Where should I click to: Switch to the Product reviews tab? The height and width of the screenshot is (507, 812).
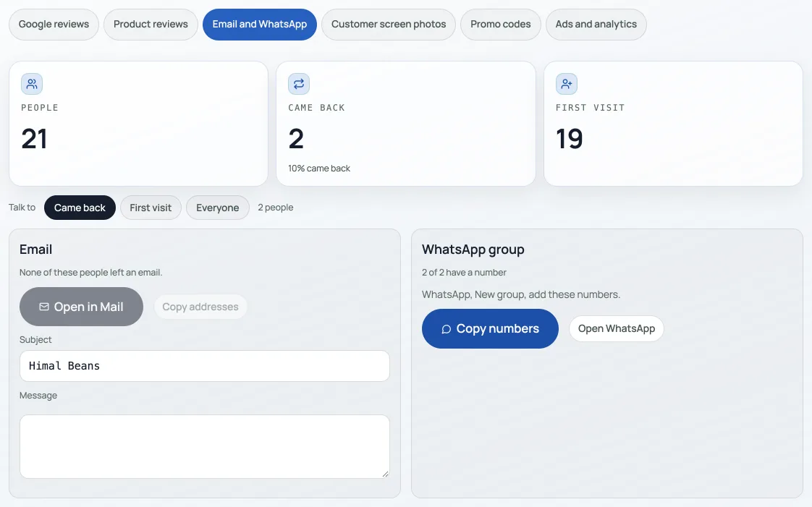point(151,25)
